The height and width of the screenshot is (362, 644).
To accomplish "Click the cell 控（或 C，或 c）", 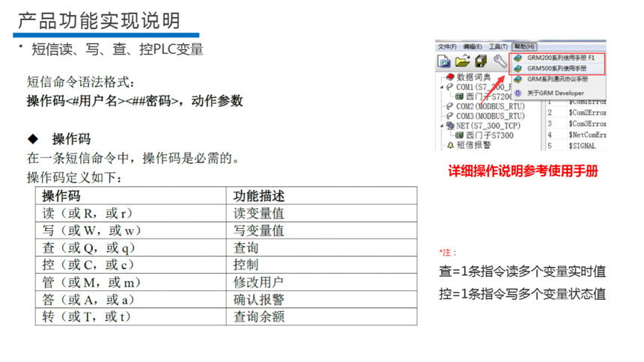I will coord(130,265).
